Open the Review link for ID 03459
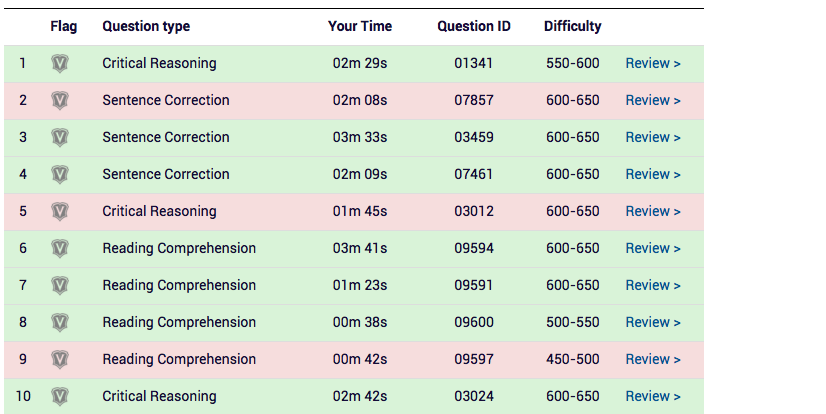This screenshot has height=414, width=826. 653,138
